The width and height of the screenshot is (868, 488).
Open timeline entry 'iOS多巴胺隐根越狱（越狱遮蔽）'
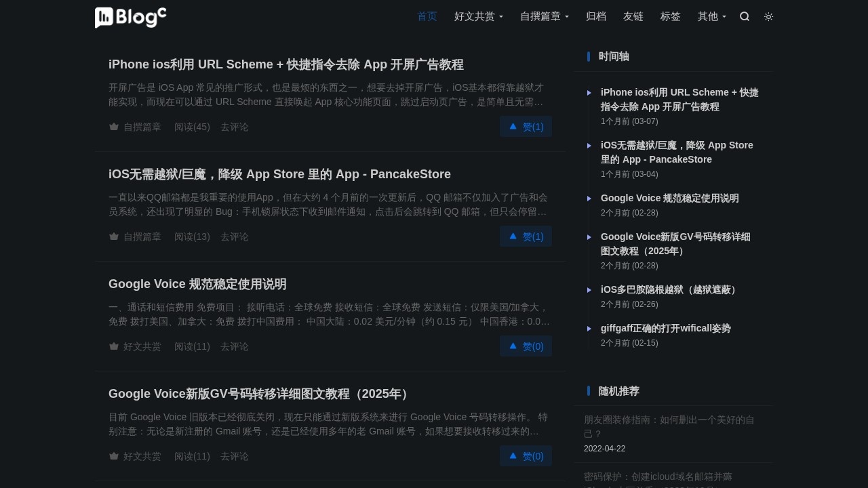tap(670, 289)
